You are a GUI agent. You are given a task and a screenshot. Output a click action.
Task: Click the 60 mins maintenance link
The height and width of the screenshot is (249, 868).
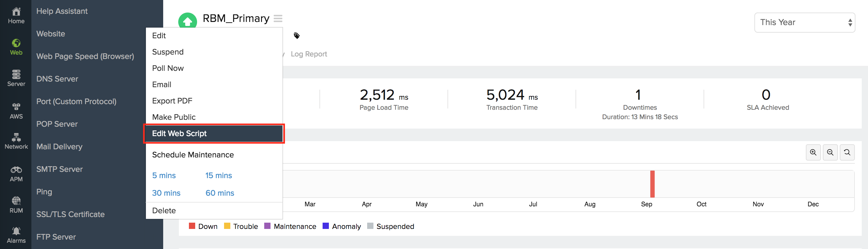coord(220,193)
